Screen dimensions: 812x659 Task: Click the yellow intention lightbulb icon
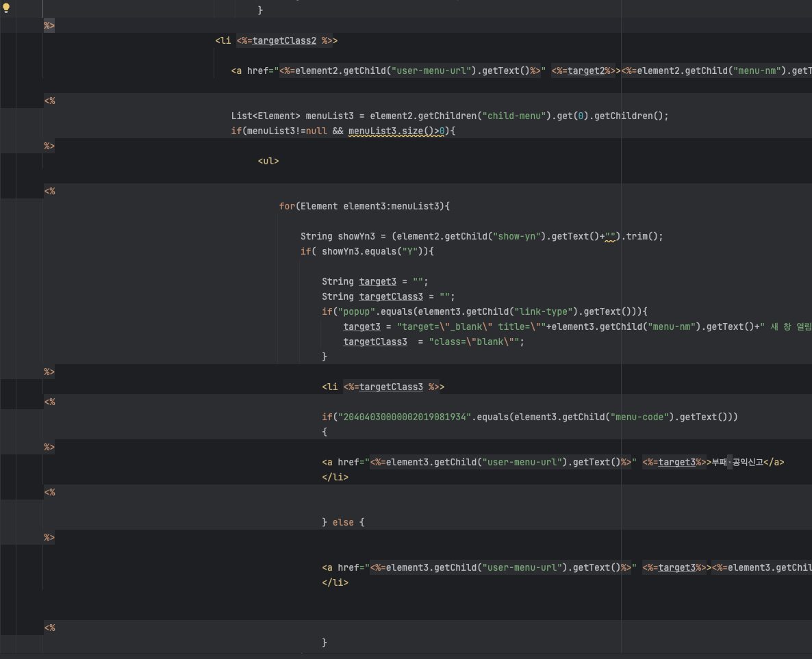pyautogui.click(x=6, y=8)
